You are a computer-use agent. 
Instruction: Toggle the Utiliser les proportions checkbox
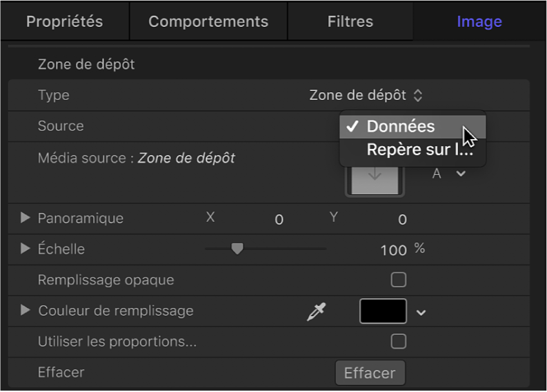(x=398, y=341)
